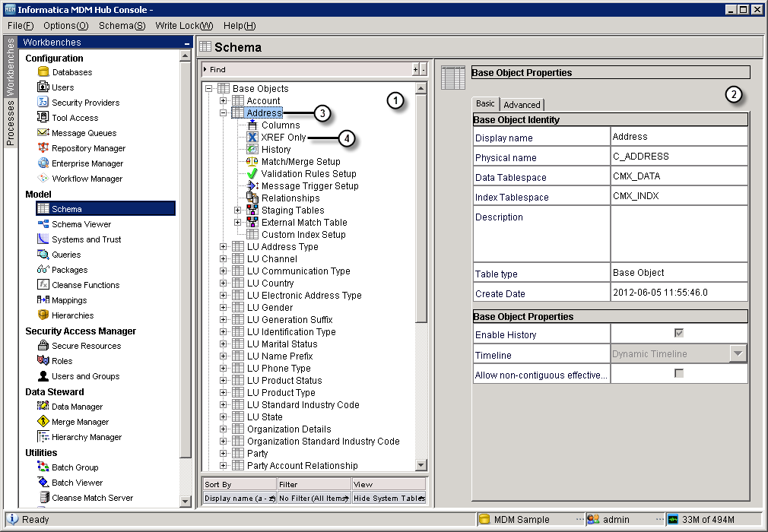This screenshot has width=768, height=532.
Task: Expand the Account tree node
Action: [224, 101]
